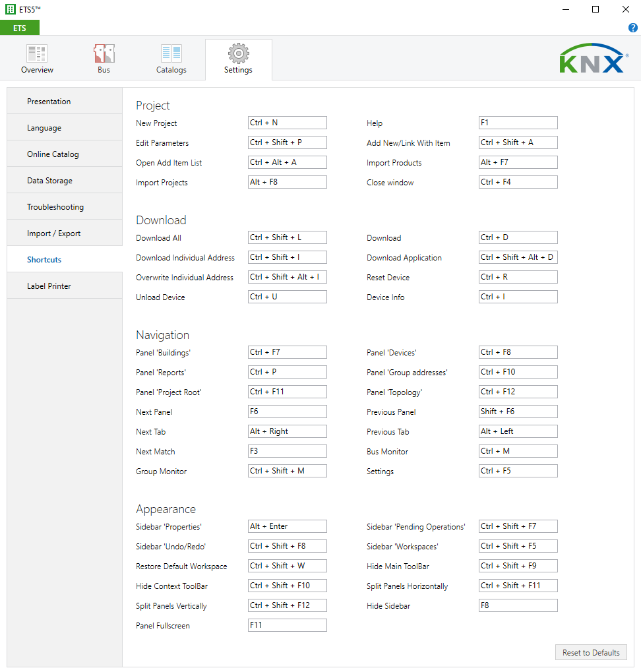Click the blue help question mark icon
The image size is (641, 672).
click(632, 28)
